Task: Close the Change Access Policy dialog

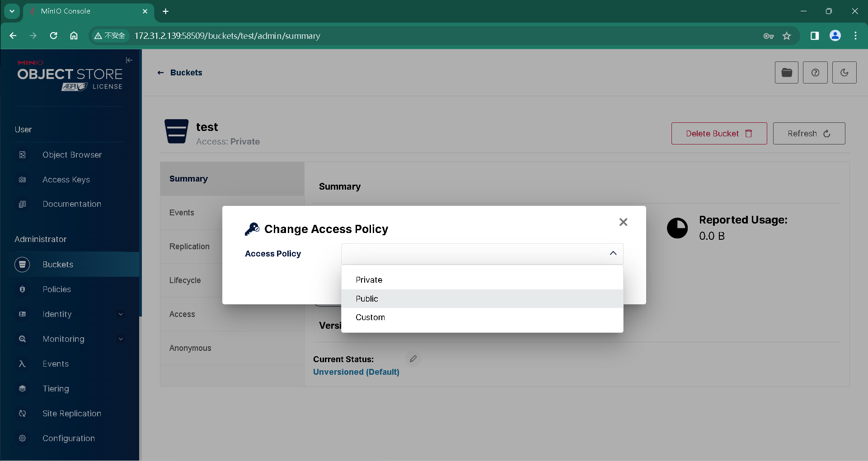Action: pos(623,222)
